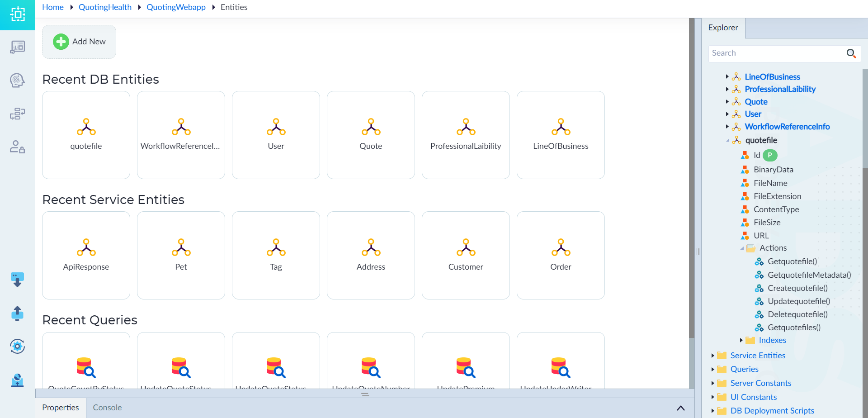868x418 pixels.
Task: Go to QuotingWebapp breadcrumb link
Action: click(x=176, y=7)
